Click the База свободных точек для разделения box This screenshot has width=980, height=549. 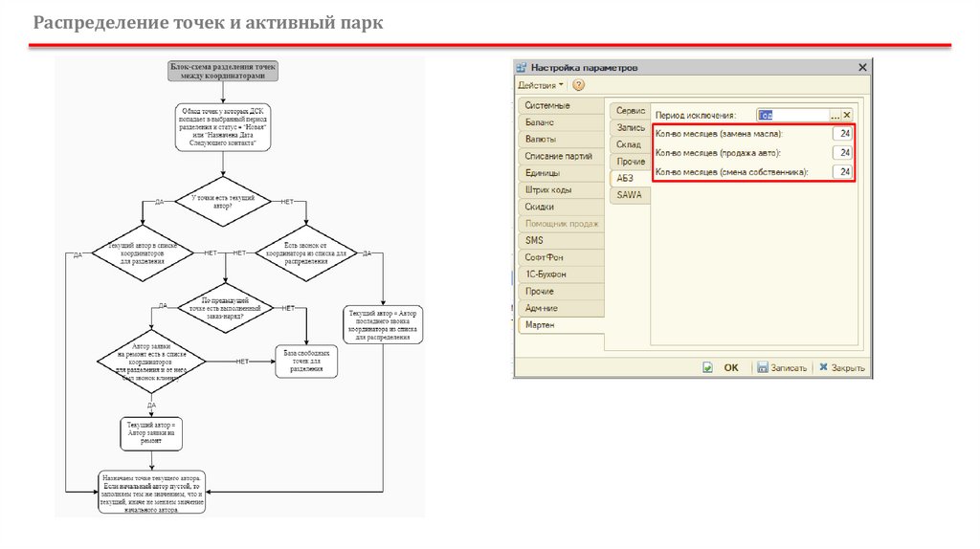click(306, 361)
